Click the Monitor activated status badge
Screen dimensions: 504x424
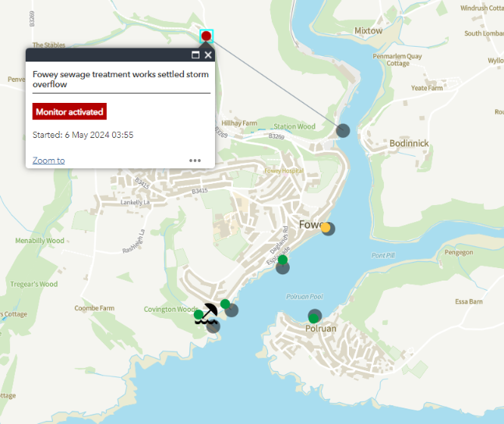69,111
